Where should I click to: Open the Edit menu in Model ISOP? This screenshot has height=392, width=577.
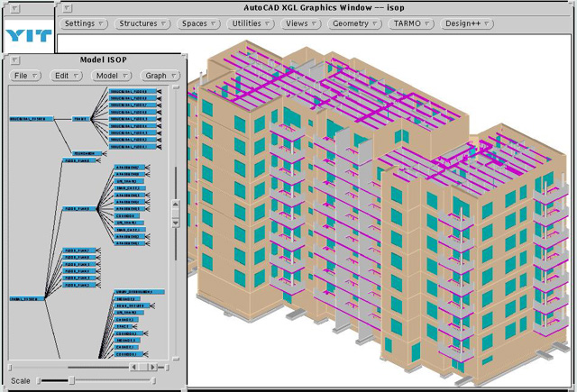66,76
